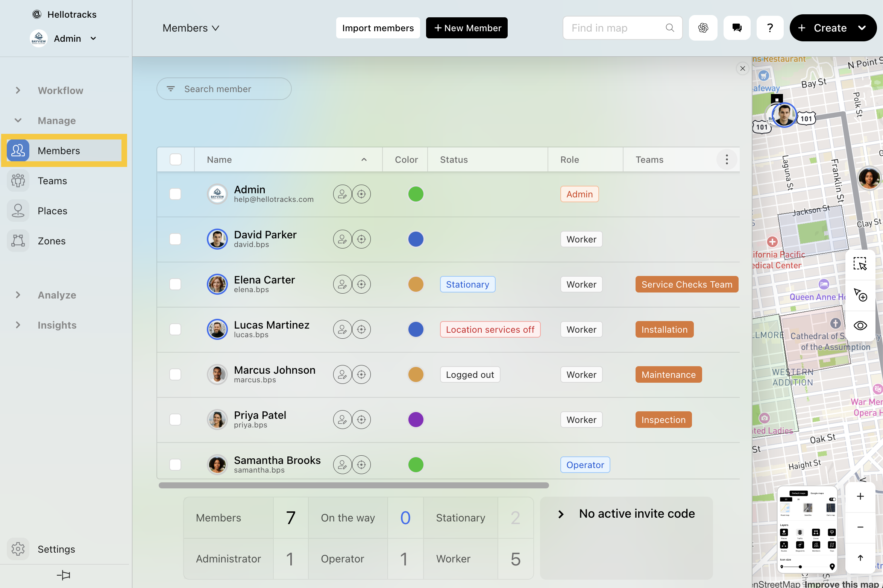This screenshot has height=588, width=883.
Task: Check the box for Elena Carter
Action: 175,284
